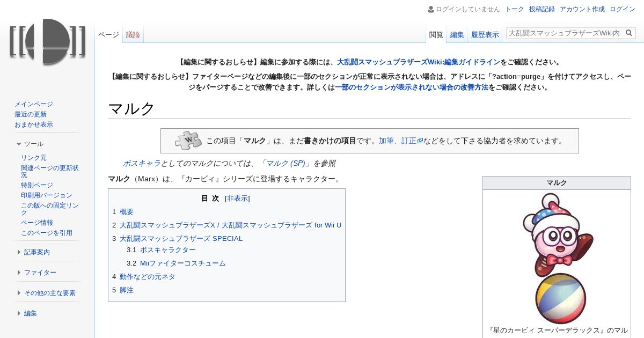Click the 加筆、訂正 link

[398, 141]
